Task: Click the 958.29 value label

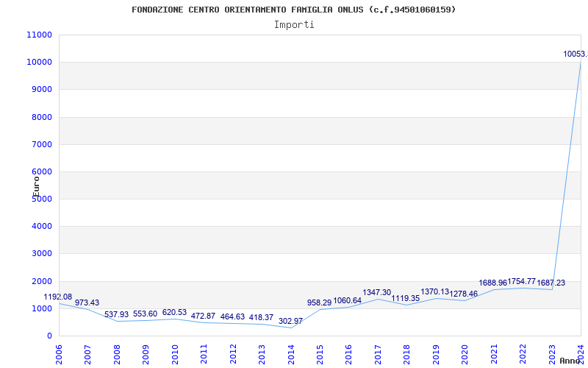Action: pyautogui.click(x=320, y=302)
